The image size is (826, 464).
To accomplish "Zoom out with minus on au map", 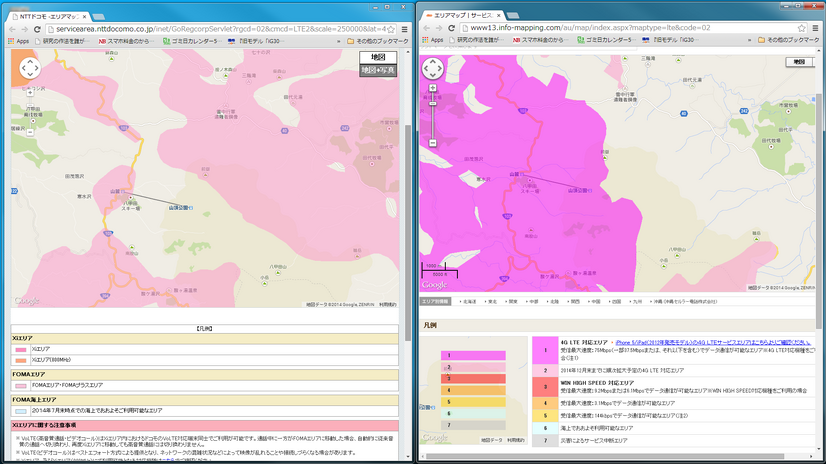I will [x=432, y=143].
